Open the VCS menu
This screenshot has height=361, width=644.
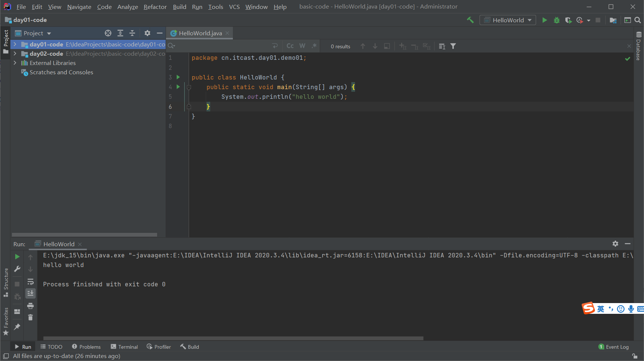(x=234, y=7)
